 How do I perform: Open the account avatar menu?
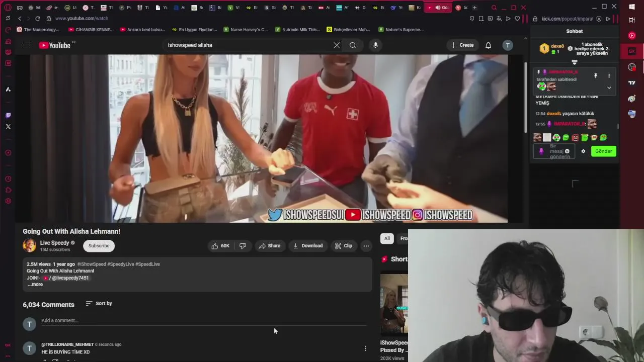(x=508, y=45)
